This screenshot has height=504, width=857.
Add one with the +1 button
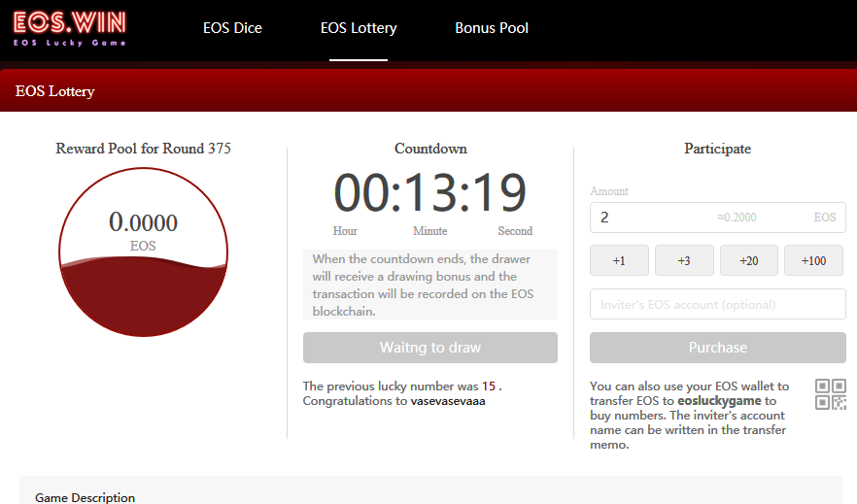click(x=619, y=260)
